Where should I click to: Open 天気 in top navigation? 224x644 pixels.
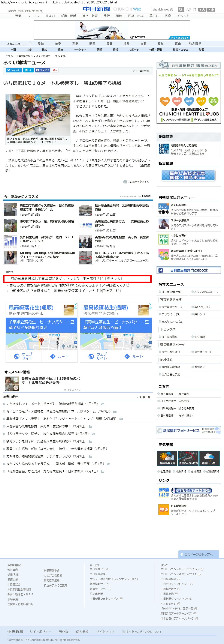18,16
